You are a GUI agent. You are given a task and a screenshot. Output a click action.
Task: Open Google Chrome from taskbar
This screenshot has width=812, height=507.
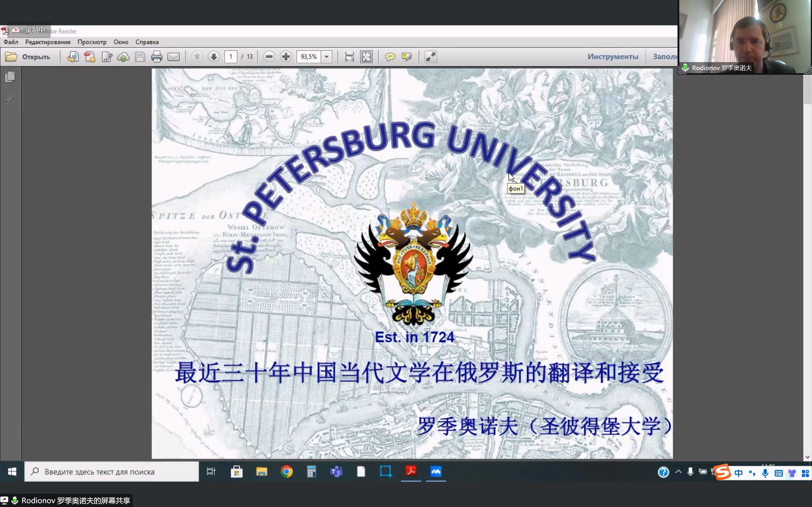click(286, 472)
